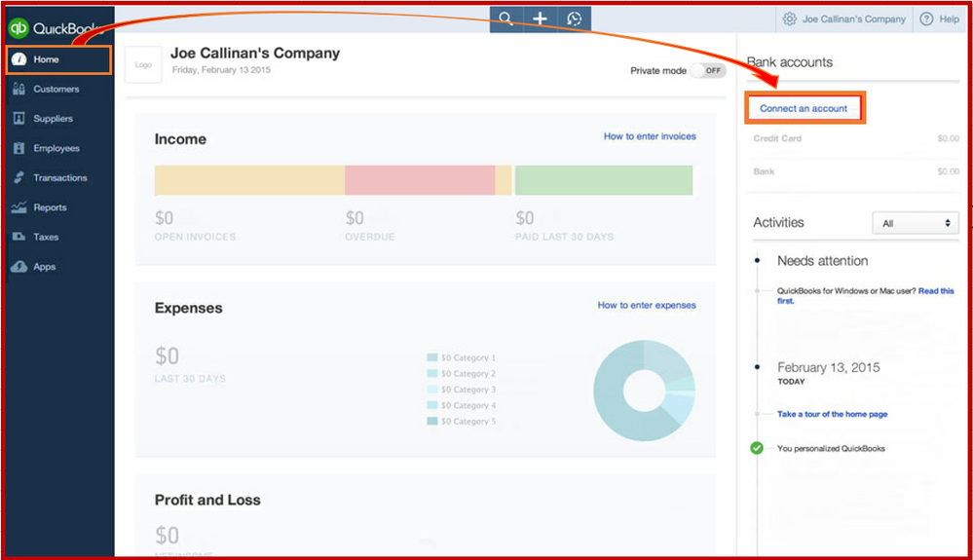Go to Transactions in the sidebar
The image size is (973, 560).
[59, 178]
